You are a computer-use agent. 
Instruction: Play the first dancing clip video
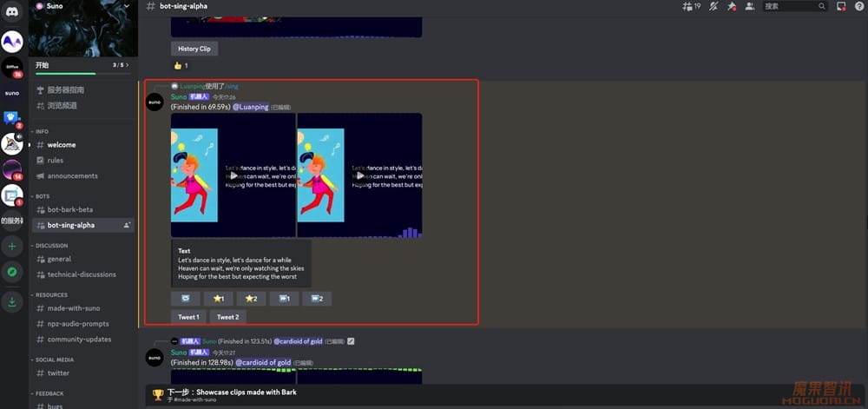233,175
